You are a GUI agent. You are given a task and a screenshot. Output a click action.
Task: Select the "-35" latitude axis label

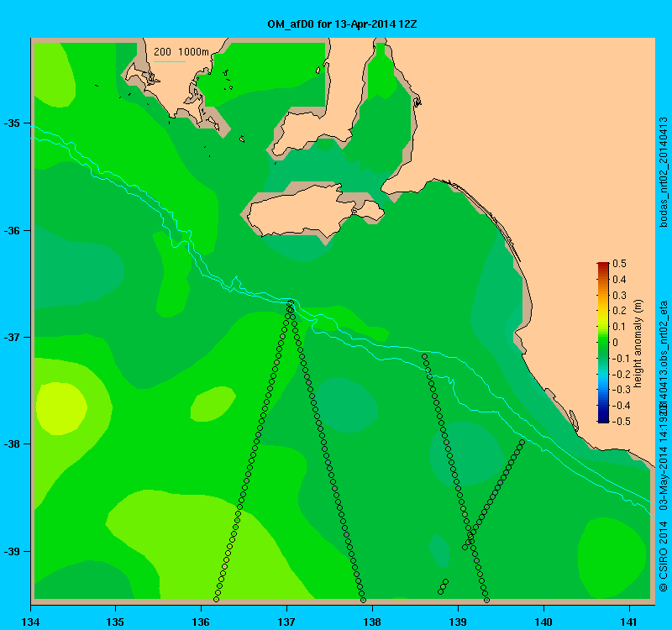(x=12, y=123)
